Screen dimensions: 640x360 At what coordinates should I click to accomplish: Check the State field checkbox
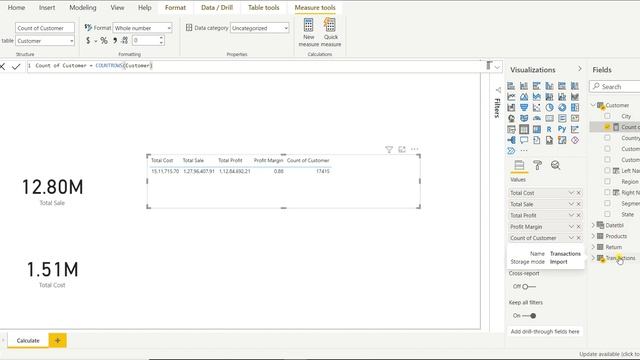coord(607,214)
